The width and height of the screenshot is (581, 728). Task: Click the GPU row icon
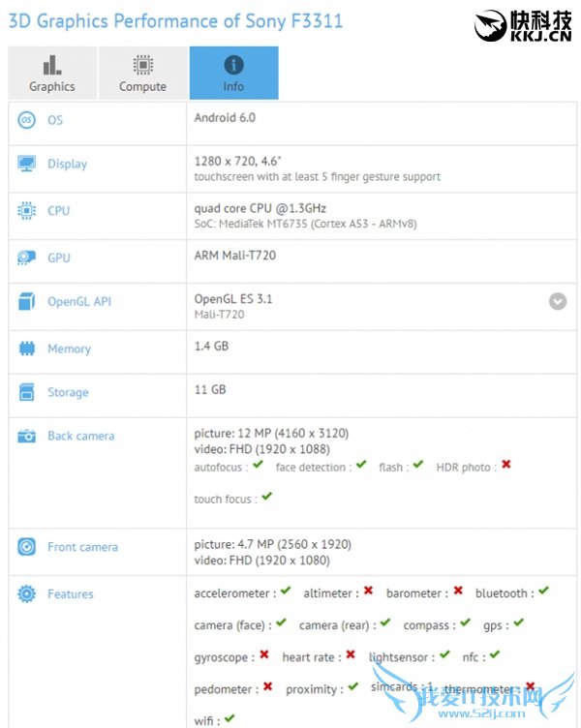pyautogui.click(x=26, y=258)
